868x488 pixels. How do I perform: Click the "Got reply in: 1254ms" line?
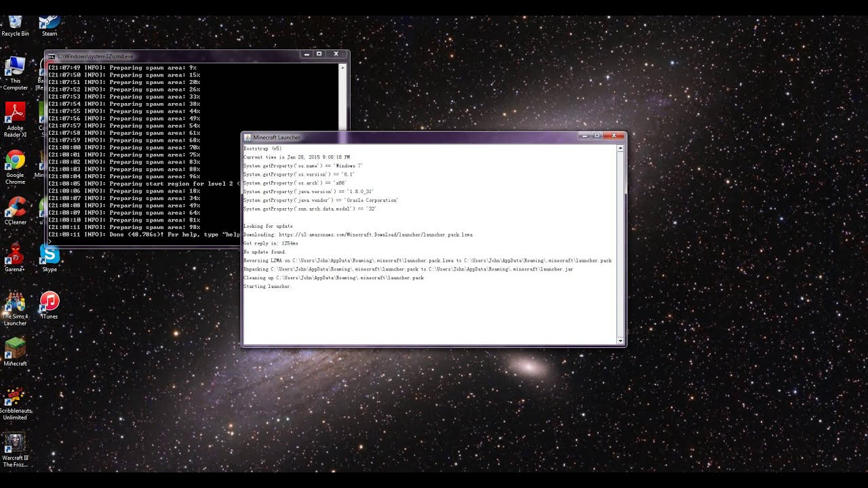coord(271,243)
